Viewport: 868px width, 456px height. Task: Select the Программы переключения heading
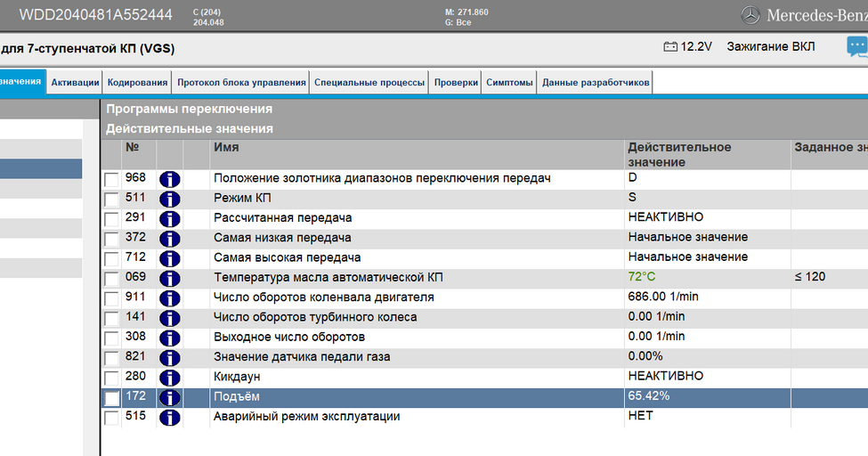[x=190, y=110]
